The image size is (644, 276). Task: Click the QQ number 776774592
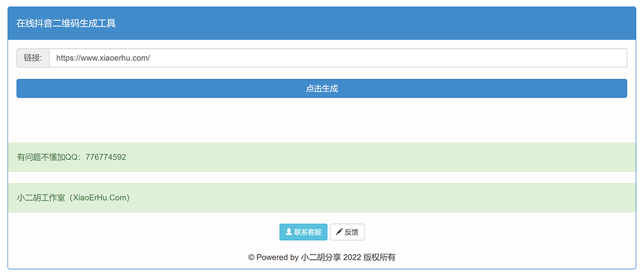(105, 157)
